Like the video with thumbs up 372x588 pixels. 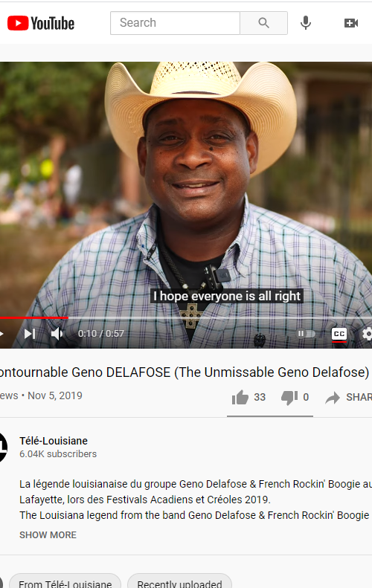point(240,397)
